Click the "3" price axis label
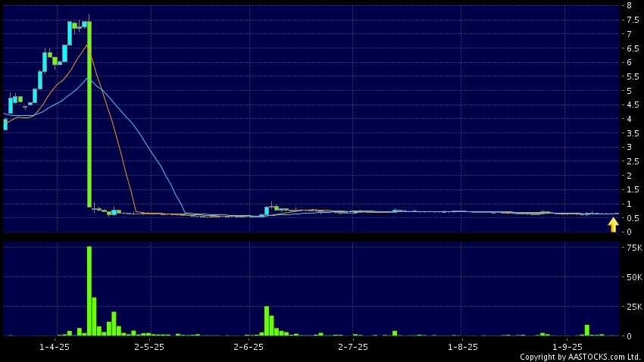Image resolution: width=644 pixels, height=362 pixels. tap(629, 147)
